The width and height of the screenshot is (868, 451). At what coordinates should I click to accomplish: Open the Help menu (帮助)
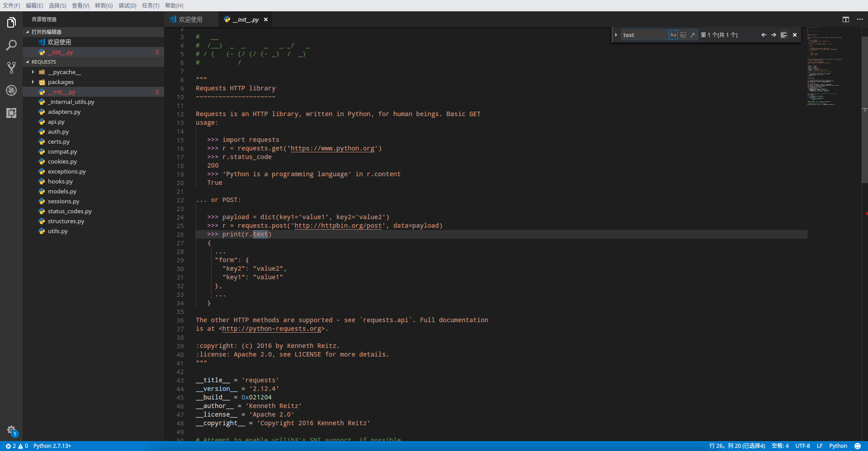174,5
